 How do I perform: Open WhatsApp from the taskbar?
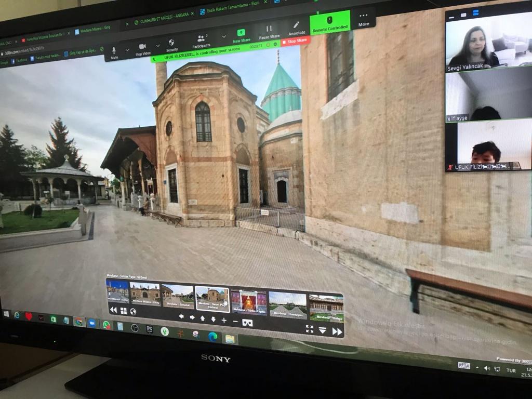point(106,325)
